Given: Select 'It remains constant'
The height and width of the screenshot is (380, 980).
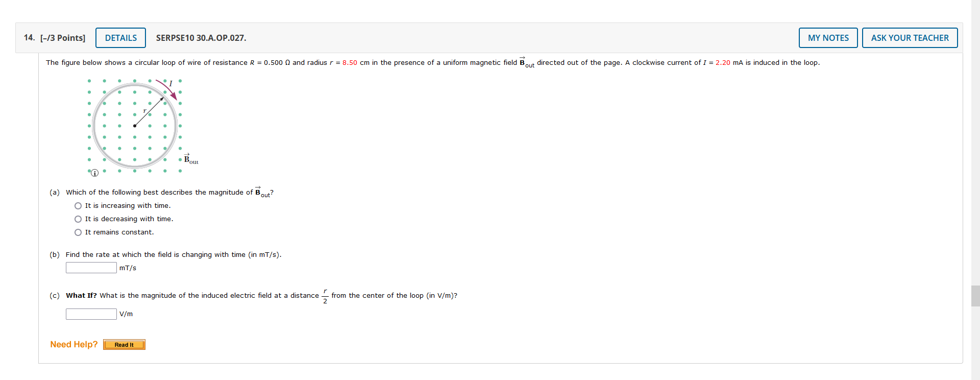Looking at the screenshot, I should click(78, 232).
